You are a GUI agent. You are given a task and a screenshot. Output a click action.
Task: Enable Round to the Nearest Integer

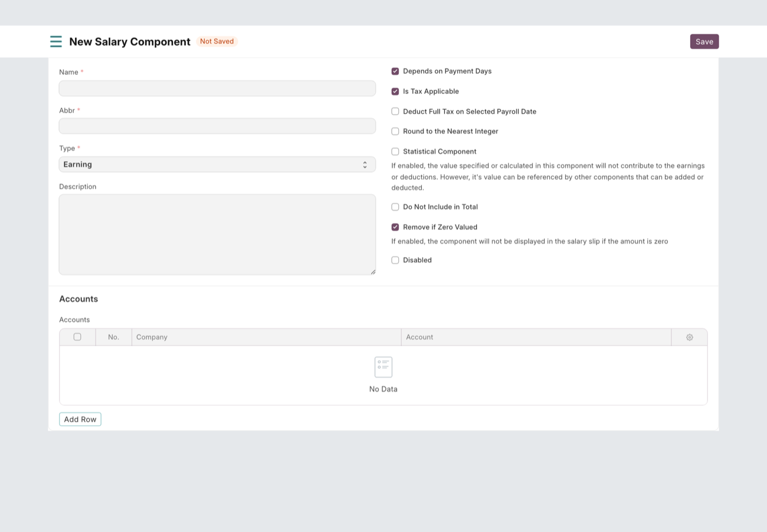click(x=395, y=132)
